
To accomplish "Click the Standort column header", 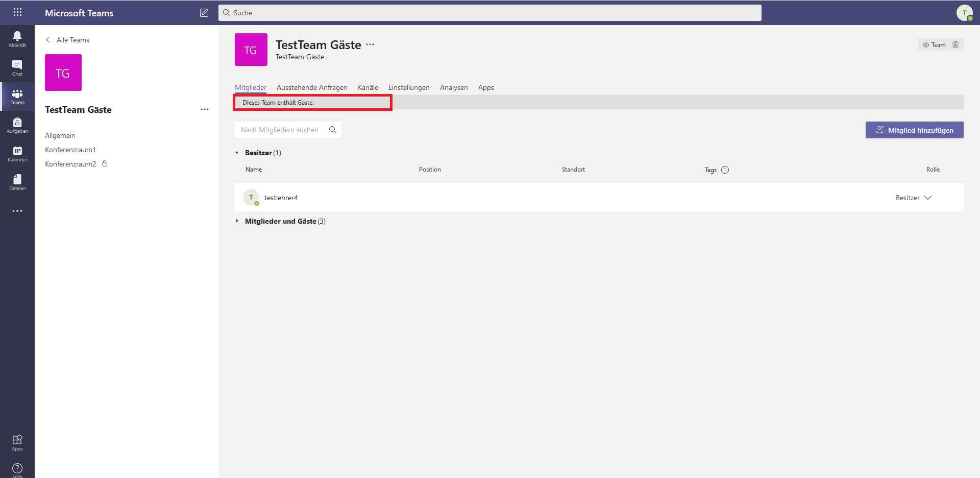I will click(x=573, y=170).
